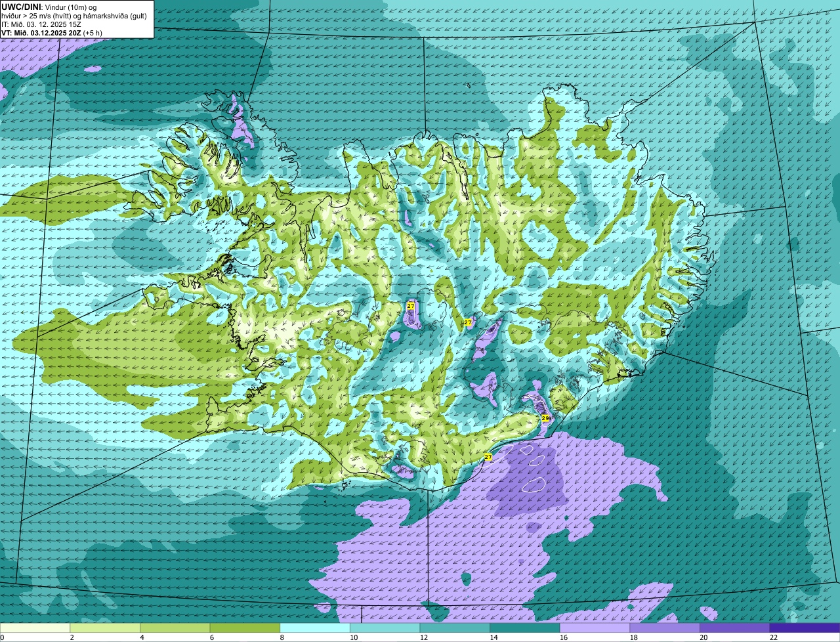Click the 20–22 m/s violet legend swatch

[735, 628]
